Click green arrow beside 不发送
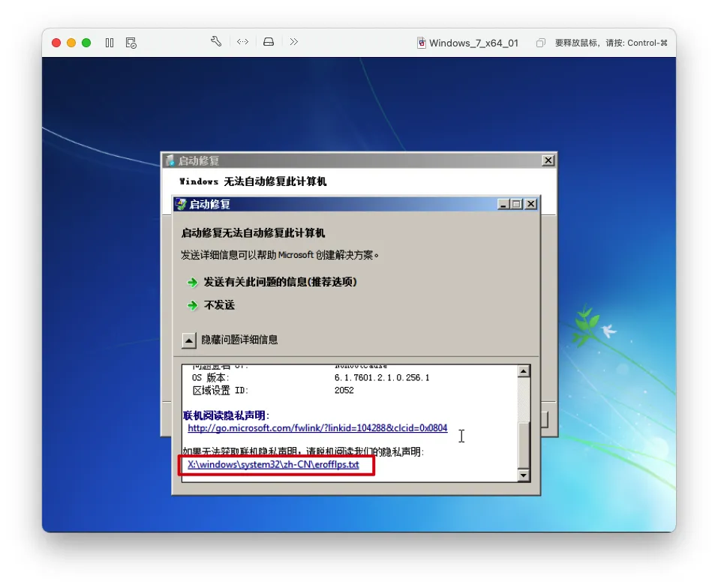 click(x=193, y=305)
